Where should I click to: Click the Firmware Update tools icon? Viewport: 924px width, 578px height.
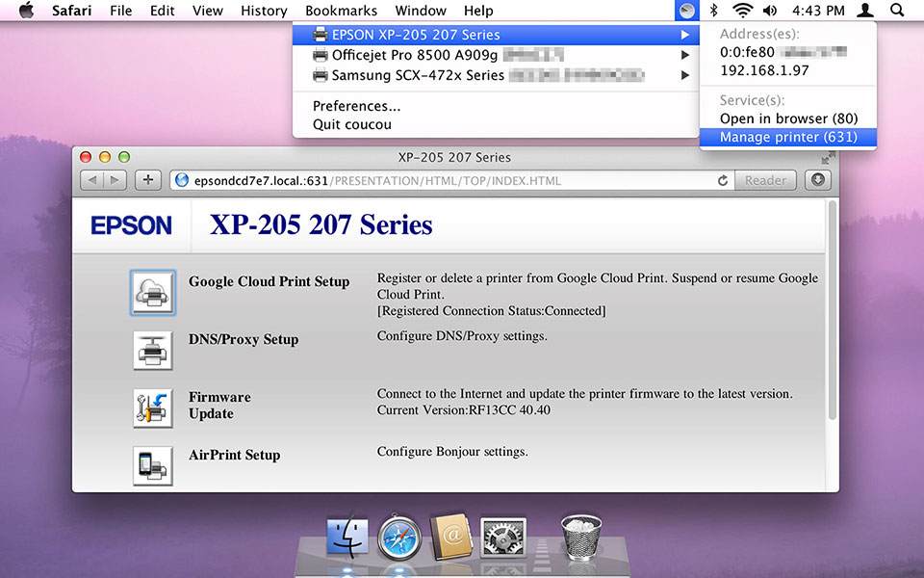(x=153, y=408)
